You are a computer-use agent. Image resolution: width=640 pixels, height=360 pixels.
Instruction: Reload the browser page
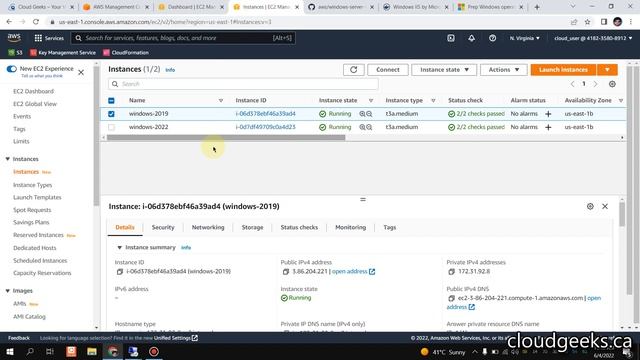point(36,22)
